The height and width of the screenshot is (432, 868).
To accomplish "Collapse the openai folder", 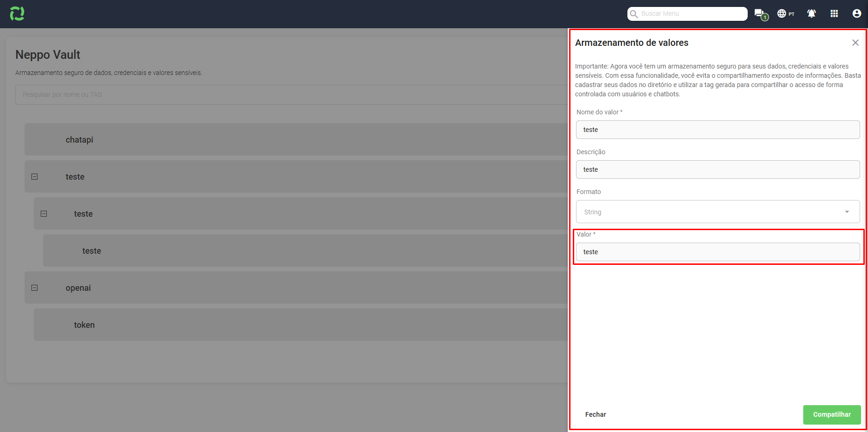I will click(34, 288).
